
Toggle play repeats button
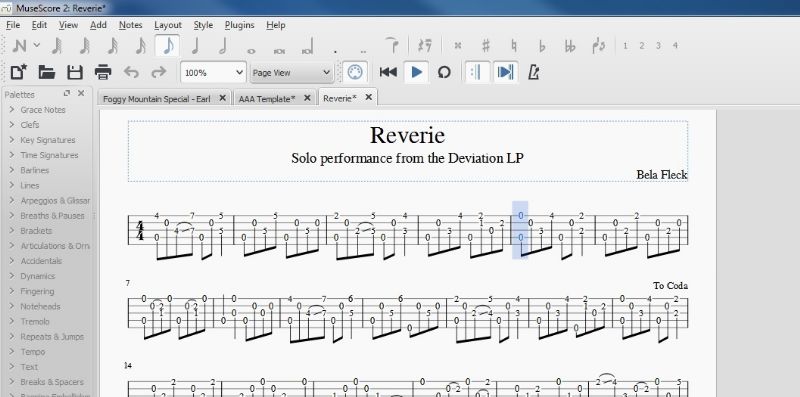click(x=478, y=72)
